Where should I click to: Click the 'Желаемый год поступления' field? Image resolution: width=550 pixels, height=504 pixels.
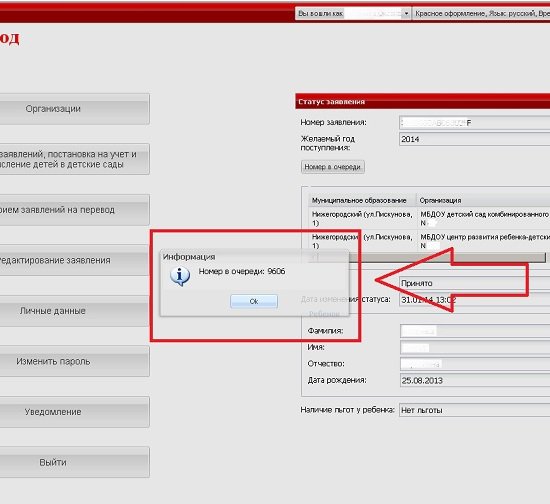coord(475,139)
